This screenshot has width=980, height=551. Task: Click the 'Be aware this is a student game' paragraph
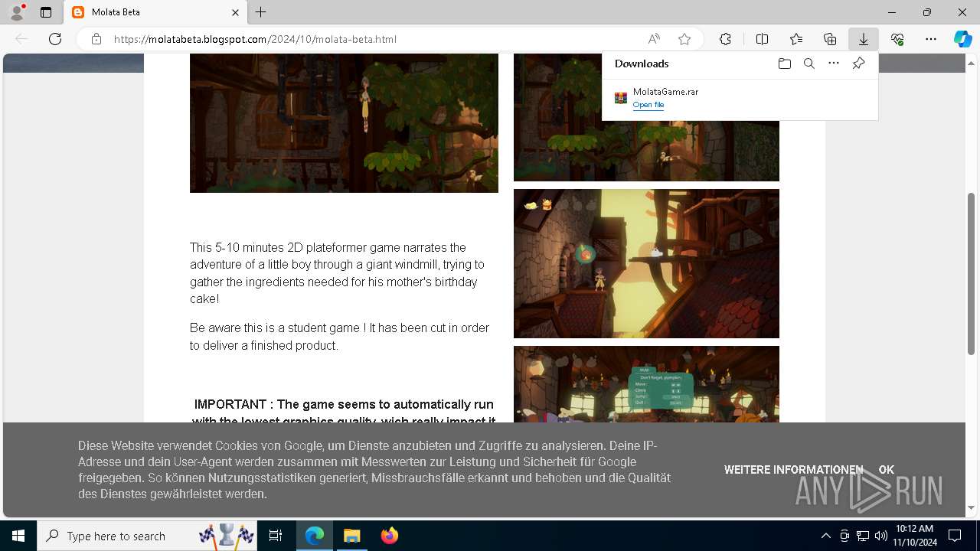tap(339, 337)
